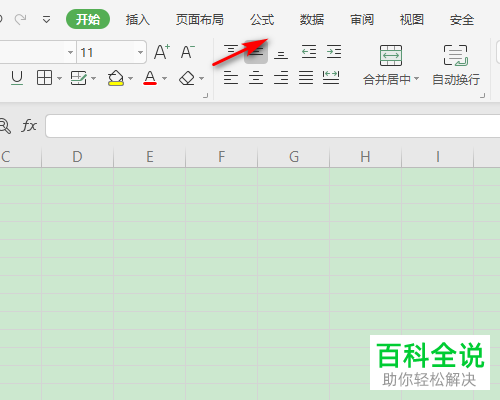Image resolution: width=500 pixels, height=400 pixels.
Task: Select column H header
Action: tap(366, 157)
